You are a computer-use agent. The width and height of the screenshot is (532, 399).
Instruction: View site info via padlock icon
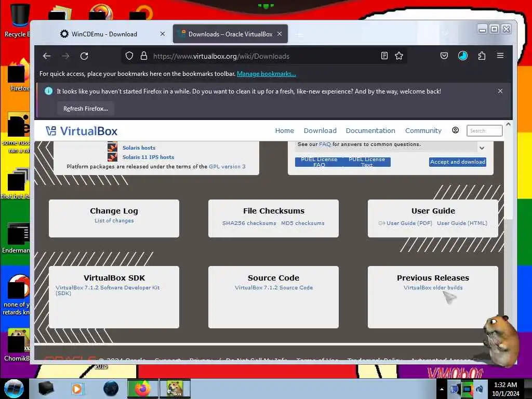click(x=144, y=56)
